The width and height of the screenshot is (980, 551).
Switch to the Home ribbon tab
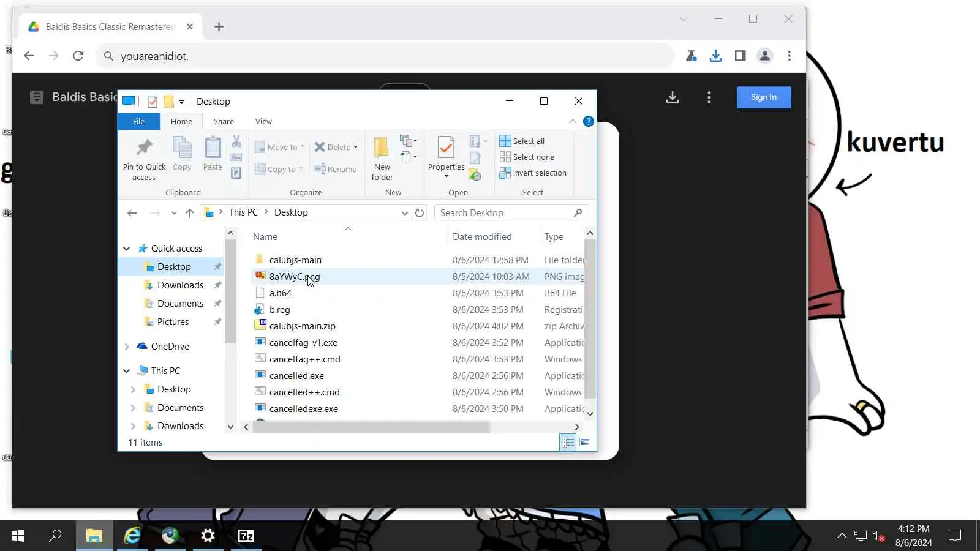coord(181,121)
